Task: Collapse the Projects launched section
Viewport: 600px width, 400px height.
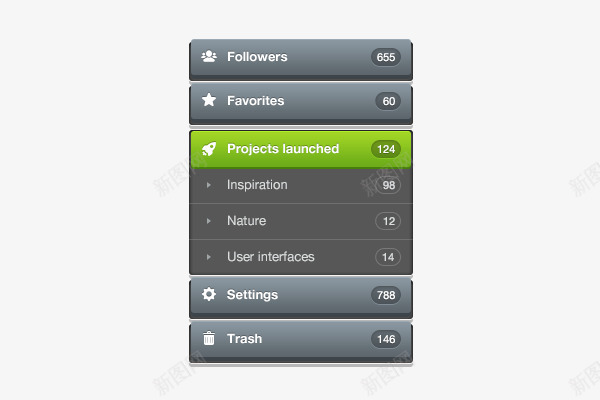Action: pos(301,149)
